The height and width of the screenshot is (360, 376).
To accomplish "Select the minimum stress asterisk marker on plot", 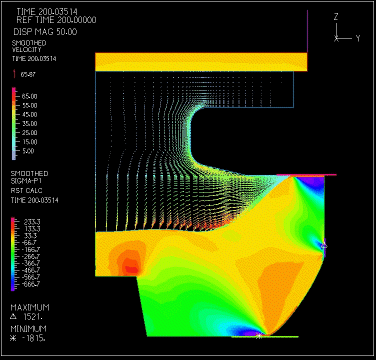I will tap(259, 336).
